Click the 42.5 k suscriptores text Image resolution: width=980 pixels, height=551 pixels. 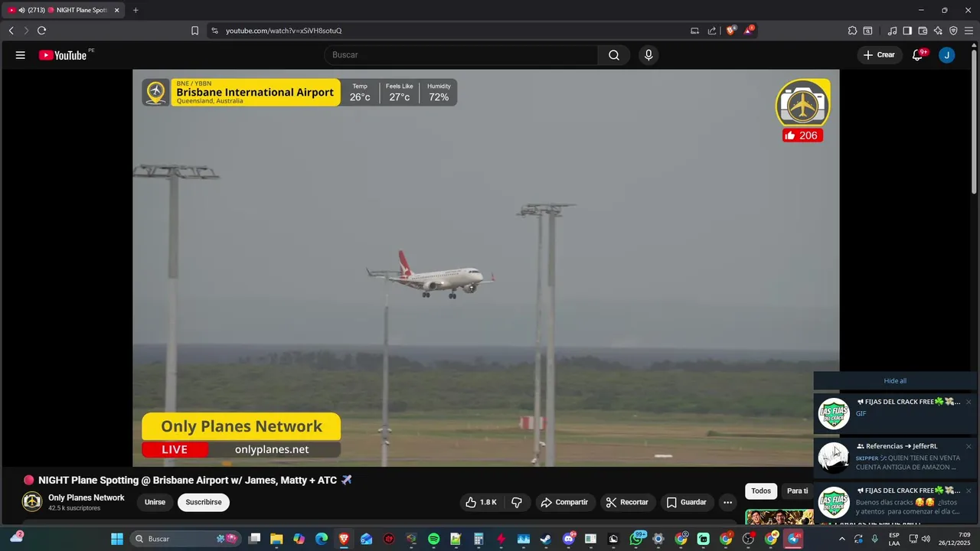pyautogui.click(x=74, y=508)
